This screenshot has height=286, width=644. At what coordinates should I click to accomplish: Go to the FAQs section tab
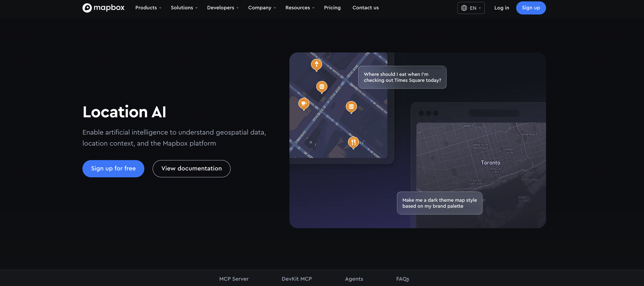pyautogui.click(x=403, y=279)
